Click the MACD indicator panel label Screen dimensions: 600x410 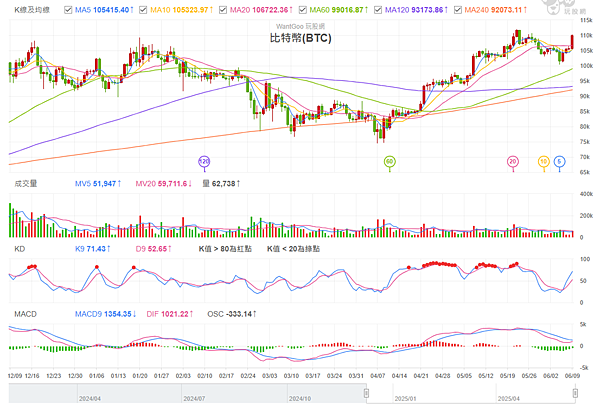[25, 314]
